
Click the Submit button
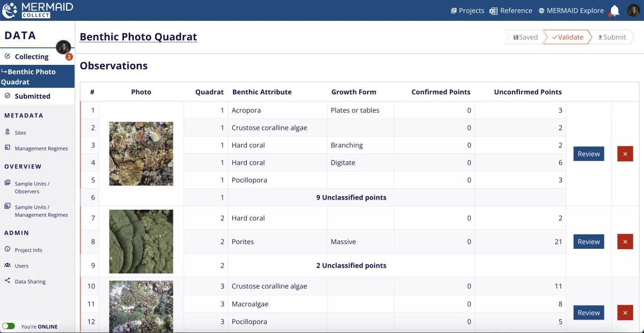612,37
